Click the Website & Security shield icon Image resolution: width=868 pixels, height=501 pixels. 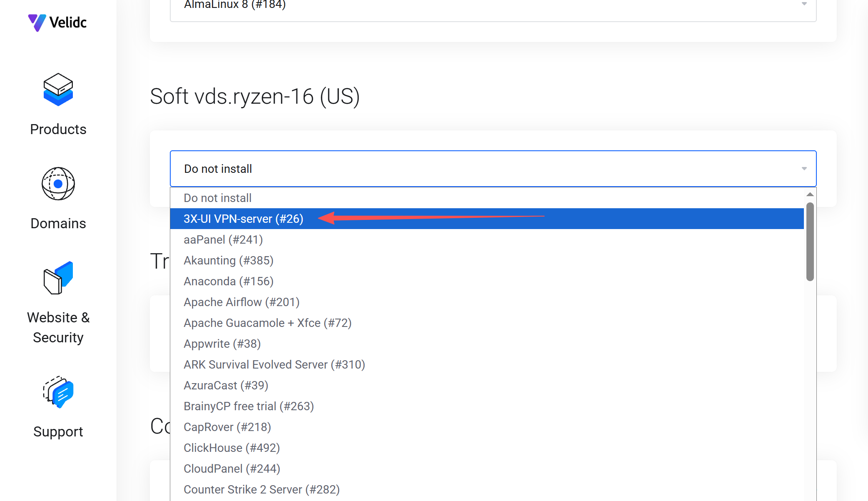pos(58,278)
